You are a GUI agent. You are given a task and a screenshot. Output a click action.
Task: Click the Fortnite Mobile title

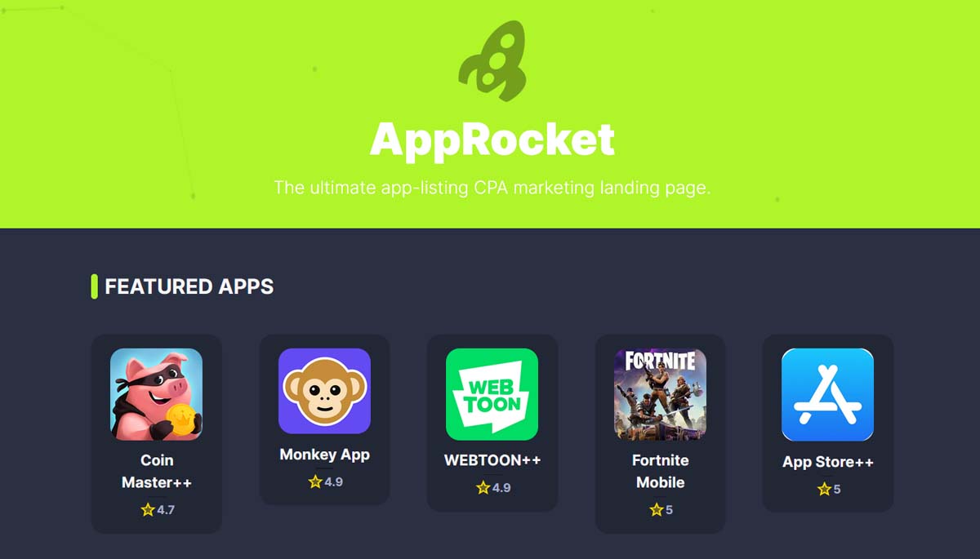(x=660, y=471)
